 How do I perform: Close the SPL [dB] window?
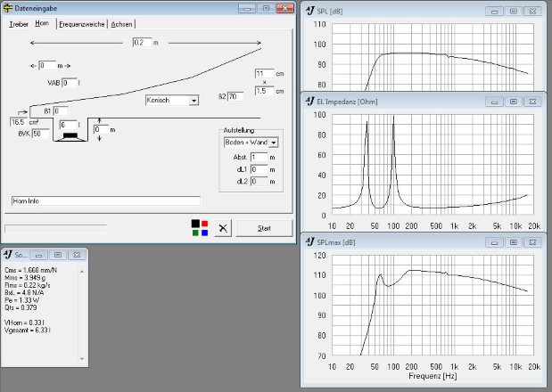click(x=532, y=12)
